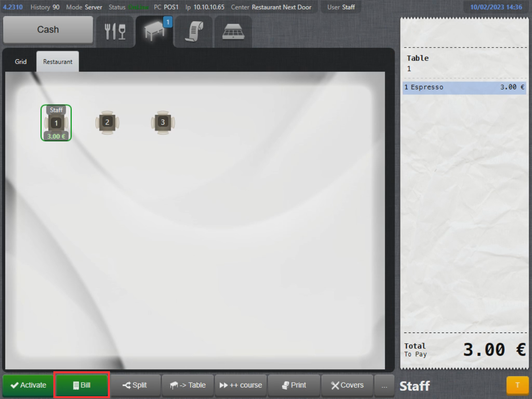
Task: Select table 3 on the floor plan
Action: [163, 123]
